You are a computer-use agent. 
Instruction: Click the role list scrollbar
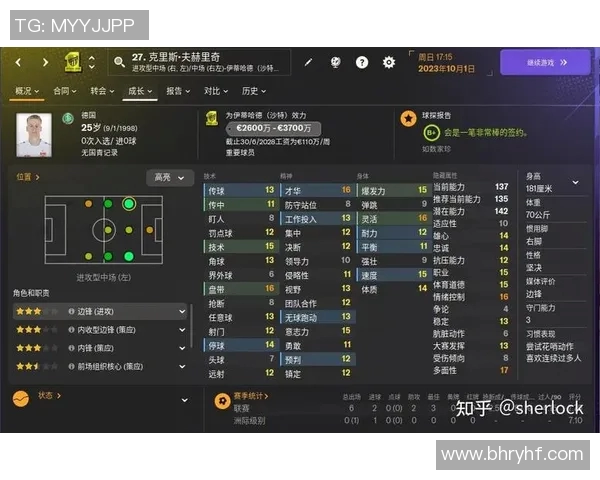191,325
